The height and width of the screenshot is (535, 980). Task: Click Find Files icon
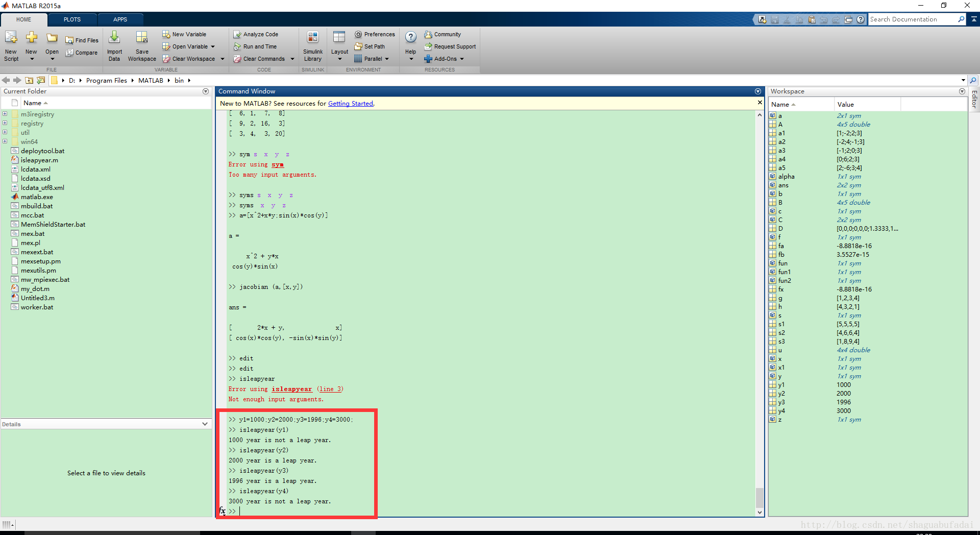click(x=69, y=40)
